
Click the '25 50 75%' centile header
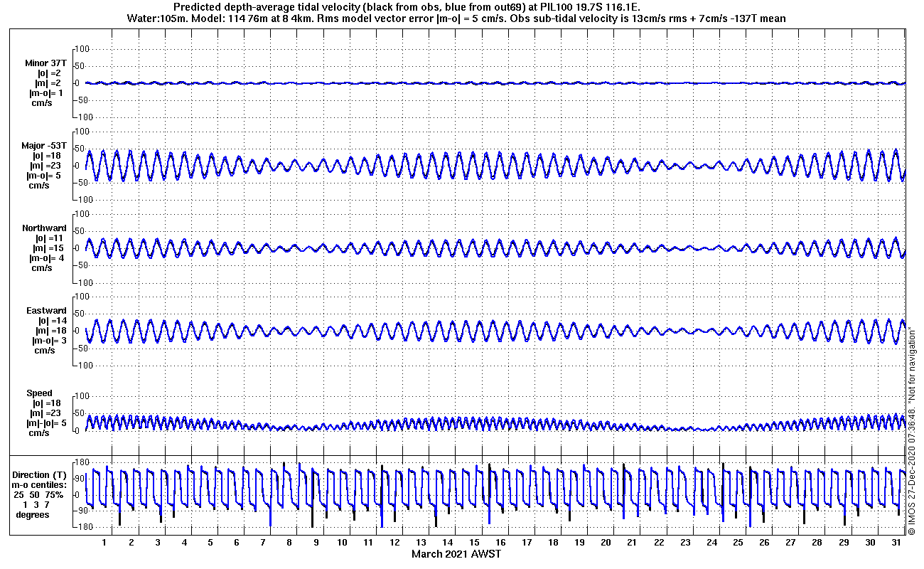(x=39, y=495)
